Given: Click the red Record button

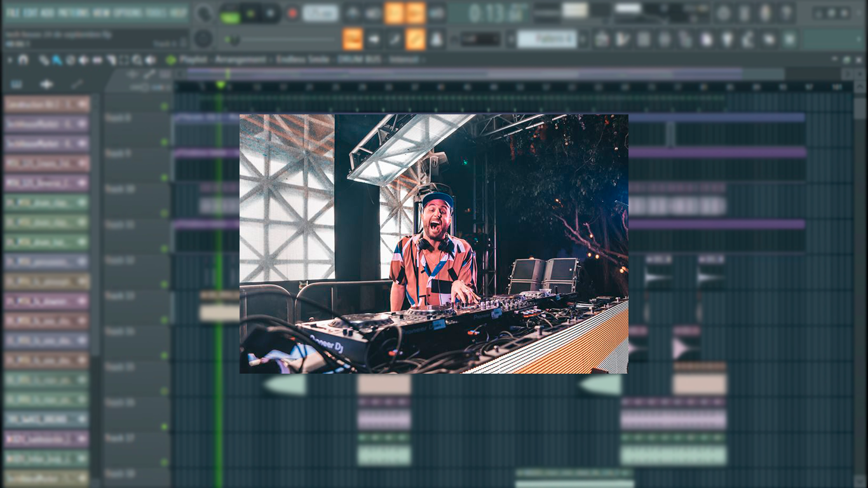Looking at the screenshot, I should click(x=292, y=13).
